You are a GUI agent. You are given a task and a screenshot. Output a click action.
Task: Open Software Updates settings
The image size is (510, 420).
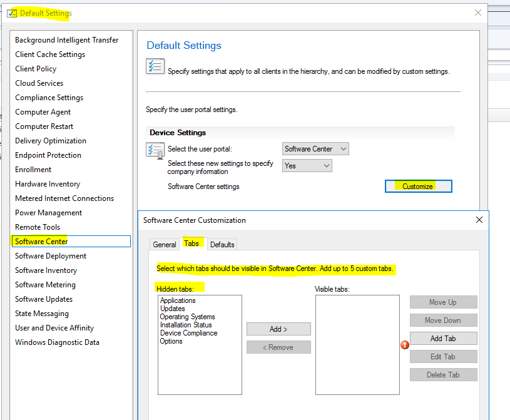pos(44,299)
